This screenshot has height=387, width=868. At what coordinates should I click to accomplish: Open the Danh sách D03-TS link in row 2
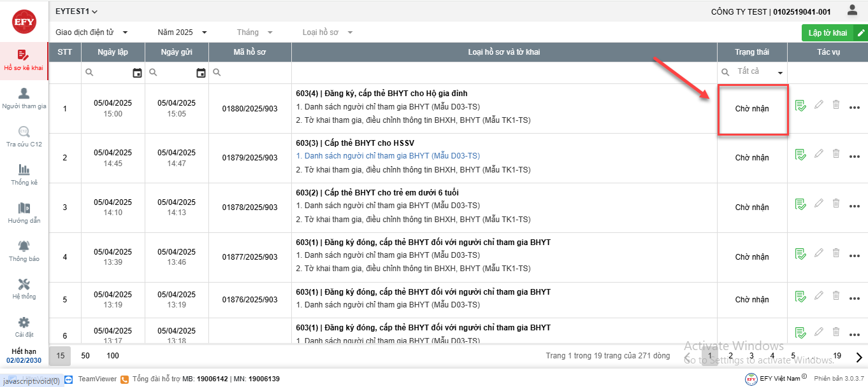392,156
